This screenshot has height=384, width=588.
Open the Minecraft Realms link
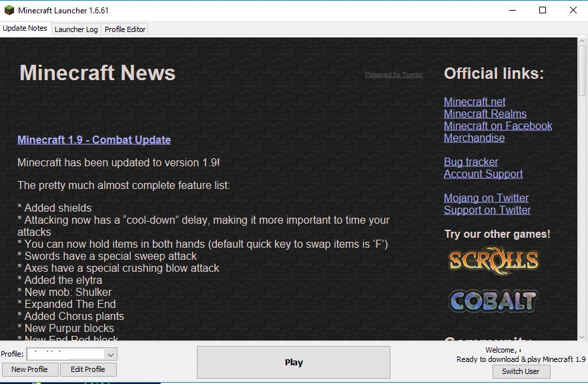[485, 114]
